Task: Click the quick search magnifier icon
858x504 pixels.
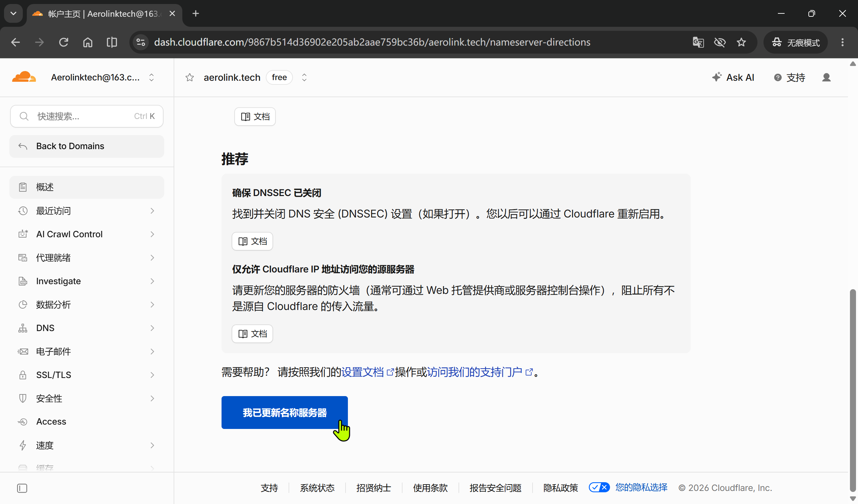Action: coord(24,116)
